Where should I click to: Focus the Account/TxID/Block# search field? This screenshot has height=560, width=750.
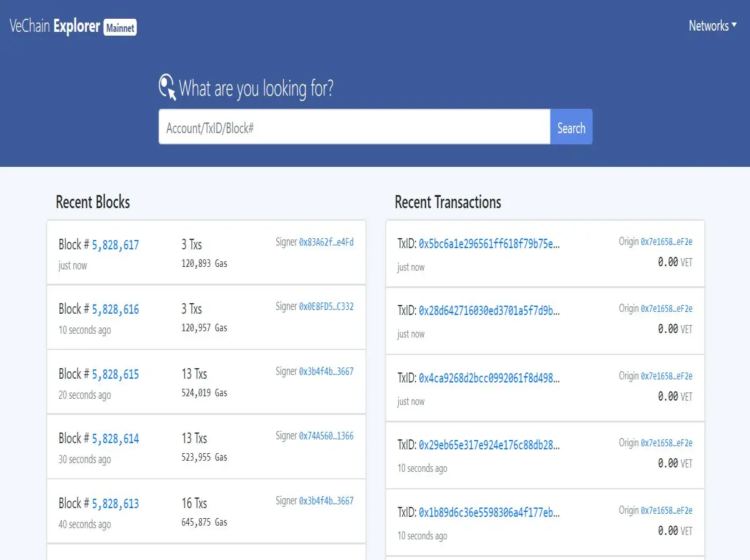click(x=354, y=127)
